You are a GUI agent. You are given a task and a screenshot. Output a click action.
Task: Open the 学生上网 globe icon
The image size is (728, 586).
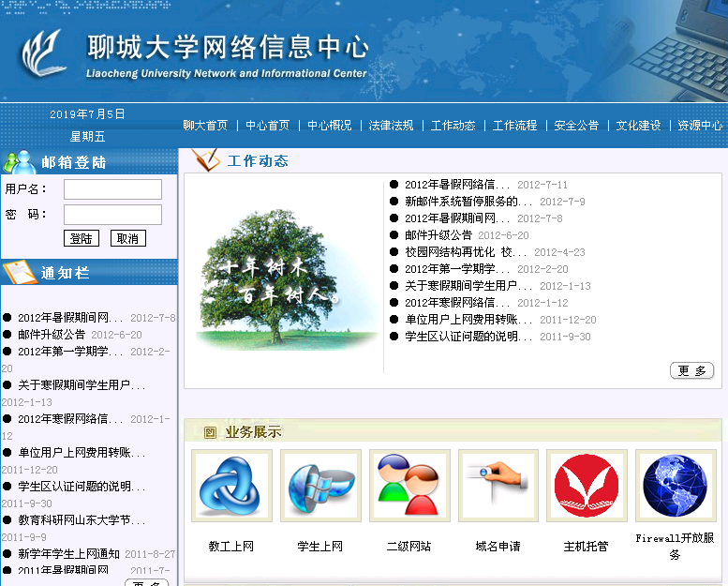click(x=320, y=486)
